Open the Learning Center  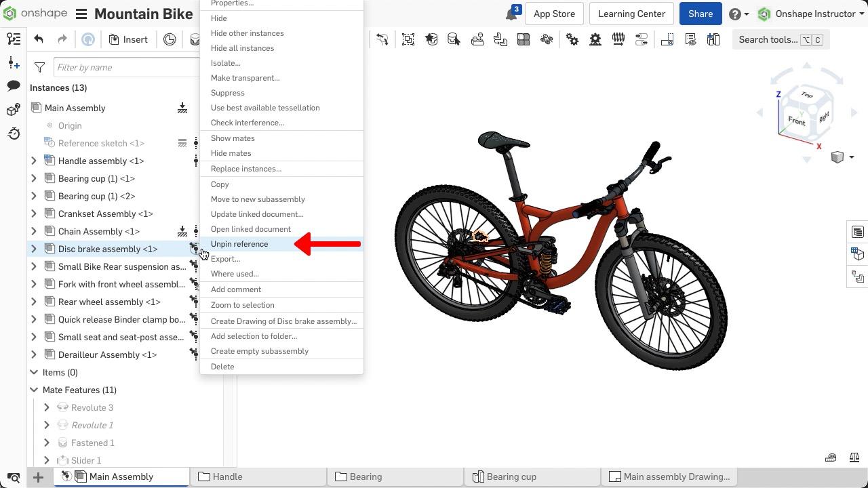coord(631,14)
